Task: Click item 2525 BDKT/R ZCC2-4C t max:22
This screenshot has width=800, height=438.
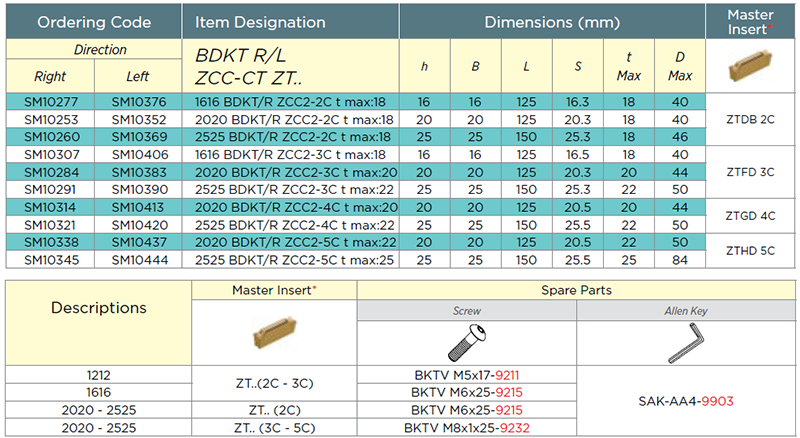Action: tap(294, 225)
